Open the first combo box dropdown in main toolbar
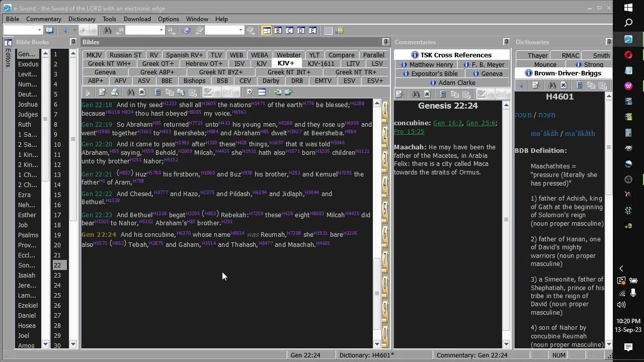Screen dimensions: 644x362 tap(39, 30)
